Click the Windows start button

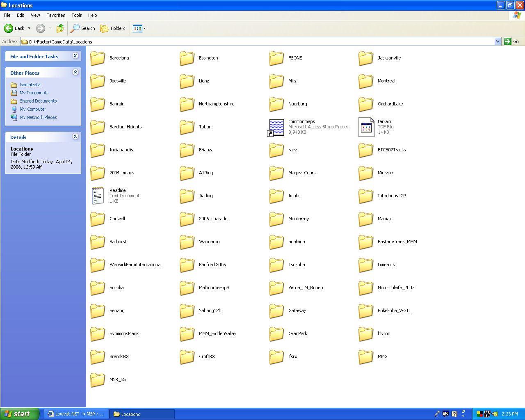pyautogui.click(x=20, y=414)
